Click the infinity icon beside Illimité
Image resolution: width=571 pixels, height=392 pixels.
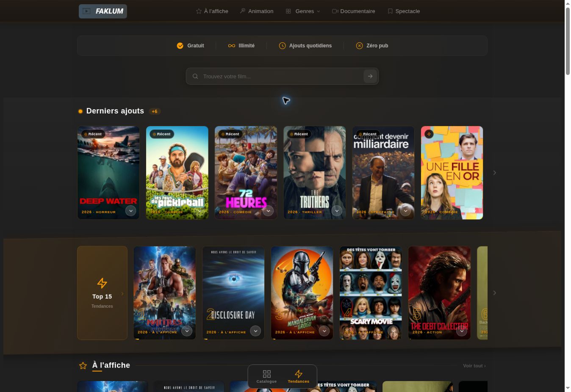pyautogui.click(x=232, y=46)
